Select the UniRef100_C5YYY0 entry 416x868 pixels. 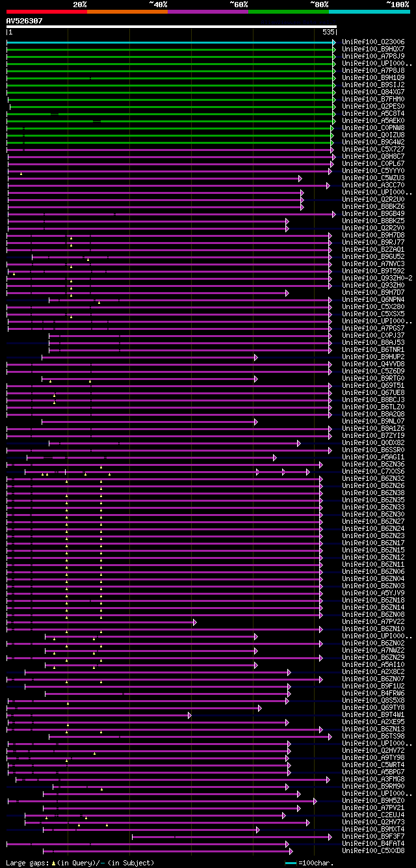(x=372, y=170)
